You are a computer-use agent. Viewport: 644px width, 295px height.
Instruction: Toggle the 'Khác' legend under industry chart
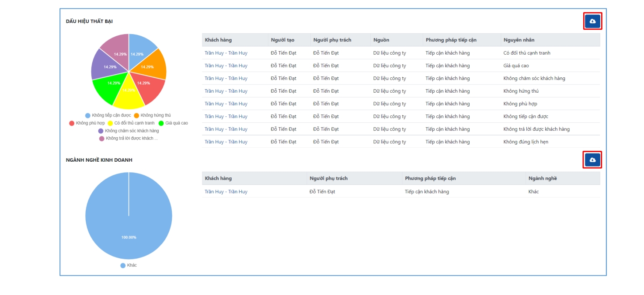point(129,265)
